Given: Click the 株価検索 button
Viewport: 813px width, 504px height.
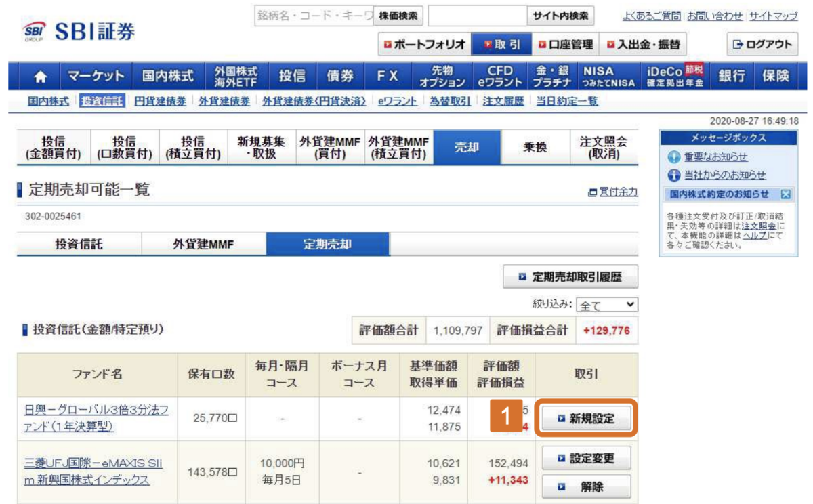Looking at the screenshot, I should click(398, 16).
